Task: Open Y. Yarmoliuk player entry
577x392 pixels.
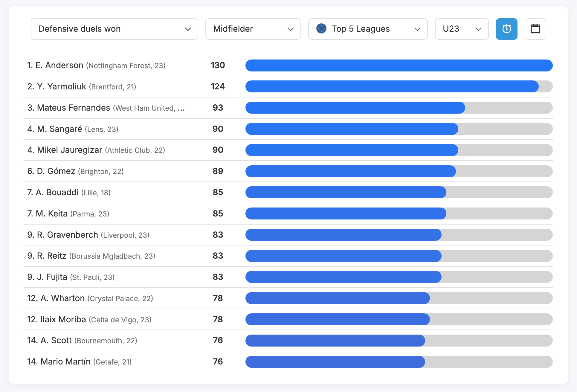Action: pyautogui.click(x=61, y=87)
